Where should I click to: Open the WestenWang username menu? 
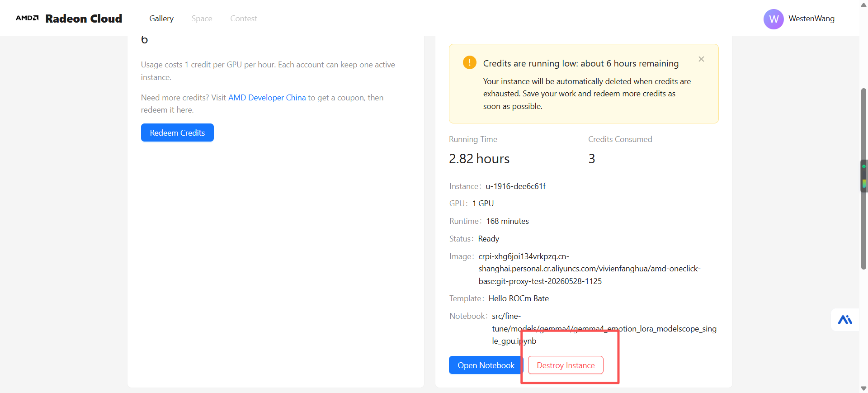point(811,19)
